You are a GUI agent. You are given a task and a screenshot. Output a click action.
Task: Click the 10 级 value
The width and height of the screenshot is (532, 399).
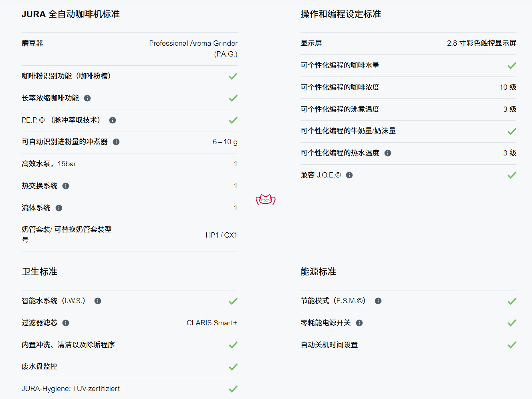point(508,87)
